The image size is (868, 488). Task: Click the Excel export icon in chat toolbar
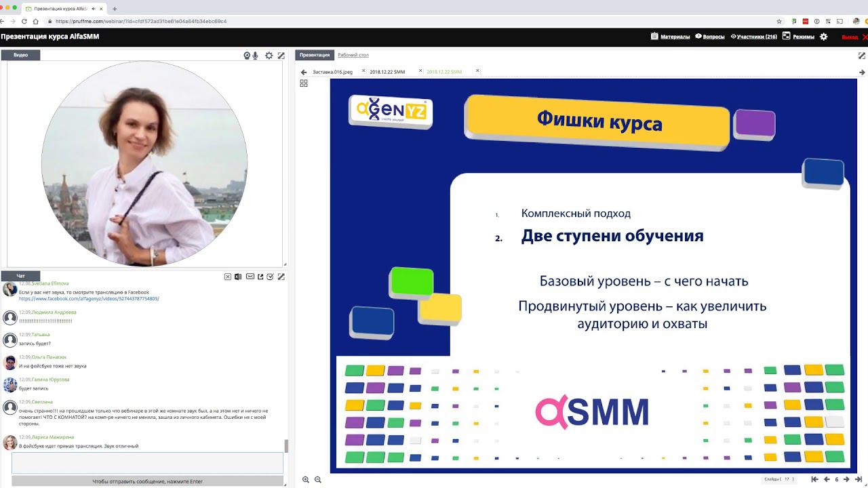click(x=238, y=277)
